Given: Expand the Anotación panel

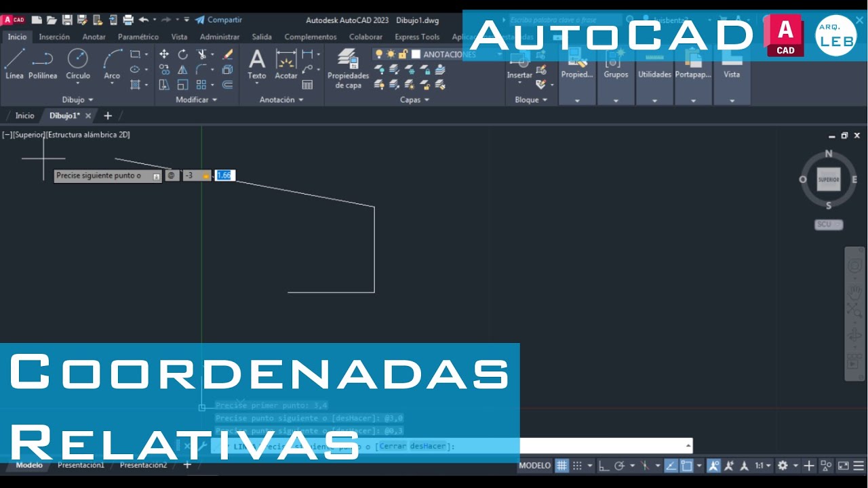Looking at the screenshot, I should pyautogui.click(x=281, y=100).
